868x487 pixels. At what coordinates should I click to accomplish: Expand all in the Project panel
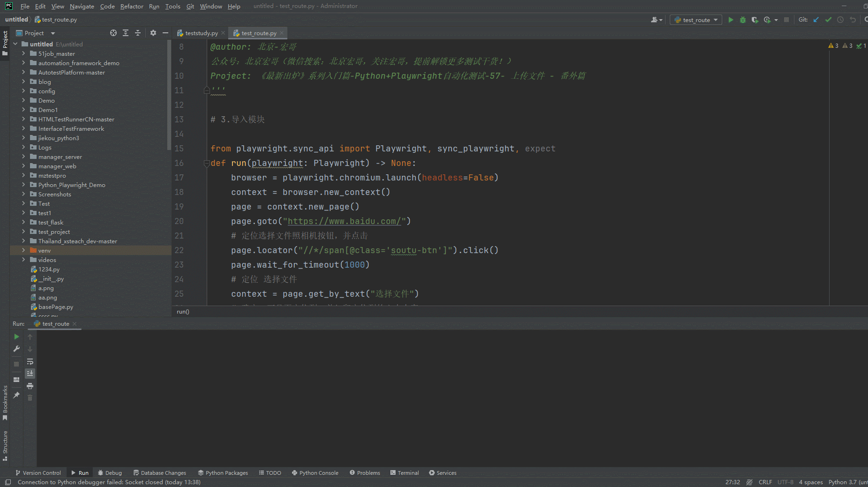[126, 33]
